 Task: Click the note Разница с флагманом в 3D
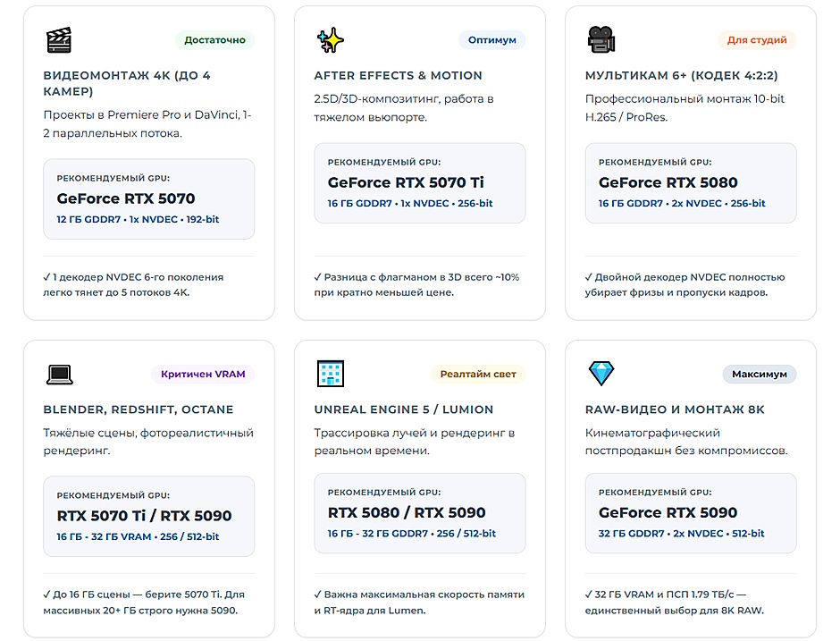coord(416,284)
